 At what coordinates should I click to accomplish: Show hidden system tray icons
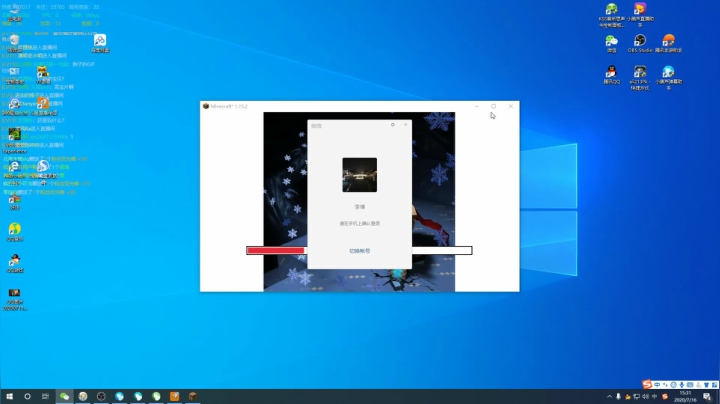tap(609, 397)
